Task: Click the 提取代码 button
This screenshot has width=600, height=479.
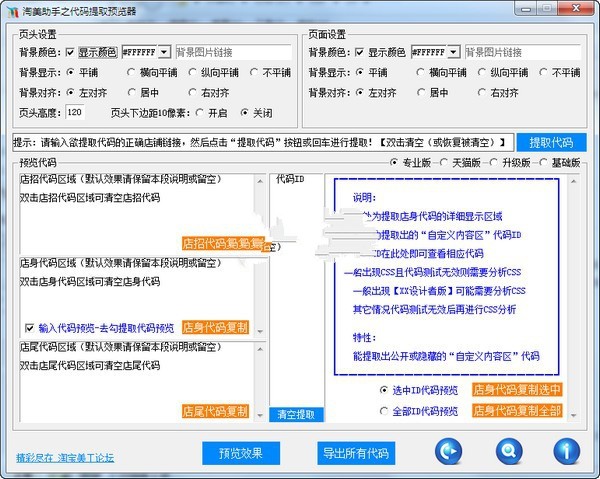Action: [x=551, y=142]
